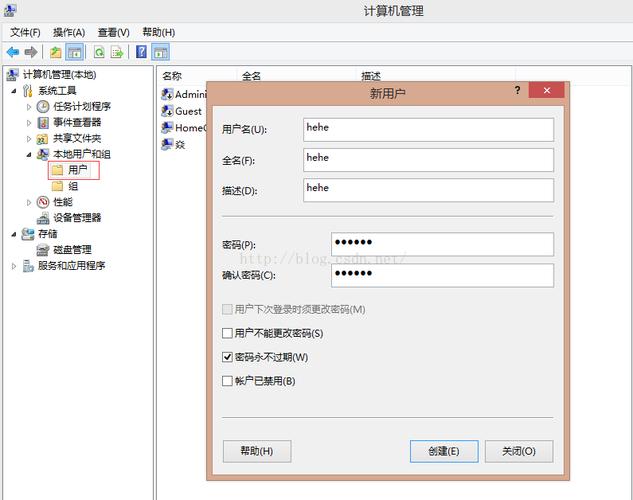Uncheck 密码永不过期(W) checkbox

tap(227, 357)
